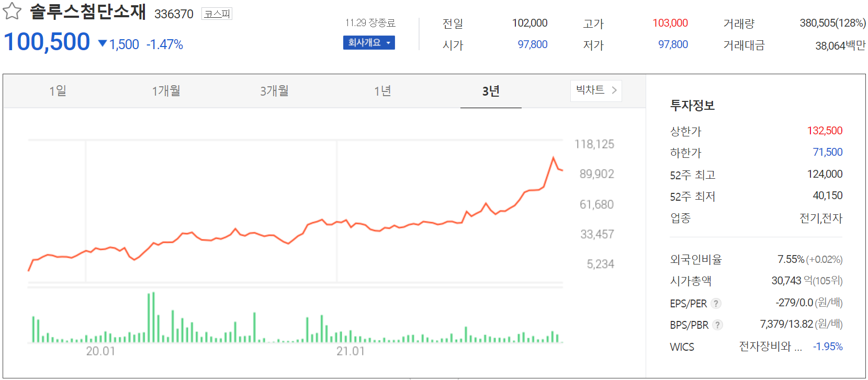Click the EPS/PER help question icon
This screenshot has width=868, height=380.
click(x=716, y=303)
